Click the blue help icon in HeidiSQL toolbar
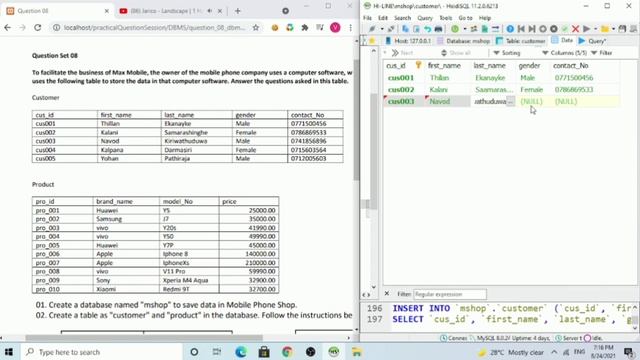Screen dimensions: 640x360 click(510, 29)
